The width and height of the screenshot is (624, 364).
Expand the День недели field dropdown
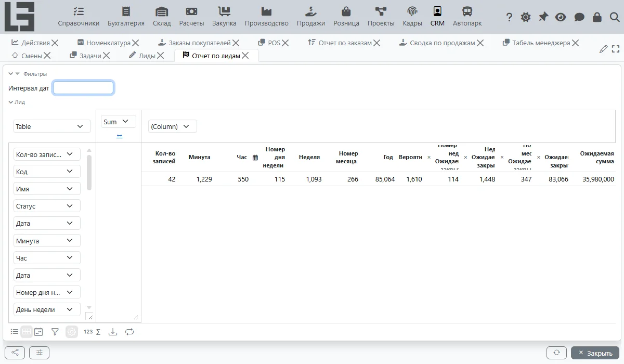click(x=47, y=309)
